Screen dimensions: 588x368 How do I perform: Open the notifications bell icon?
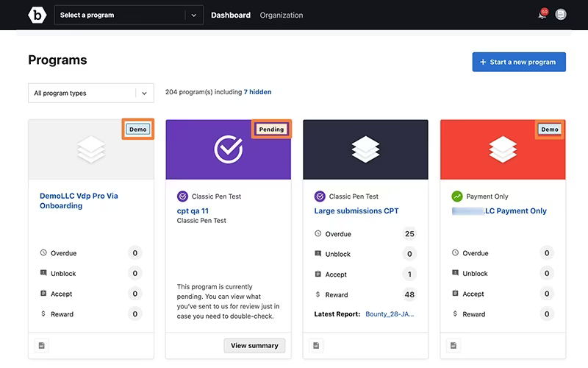click(542, 15)
